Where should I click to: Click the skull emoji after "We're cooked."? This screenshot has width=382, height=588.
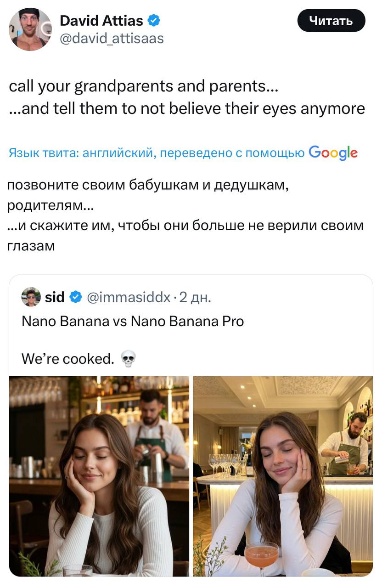click(128, 359)
